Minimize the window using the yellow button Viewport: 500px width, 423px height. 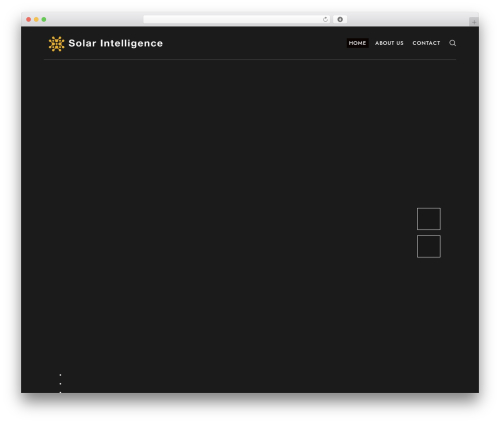36,19
